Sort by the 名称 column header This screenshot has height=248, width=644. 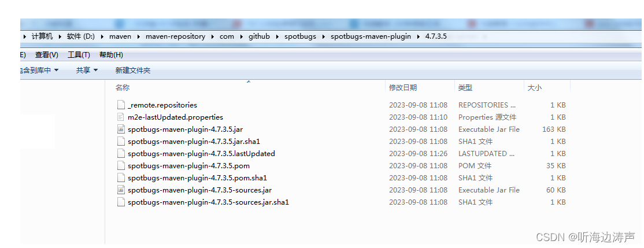click(x=123, y=87)
